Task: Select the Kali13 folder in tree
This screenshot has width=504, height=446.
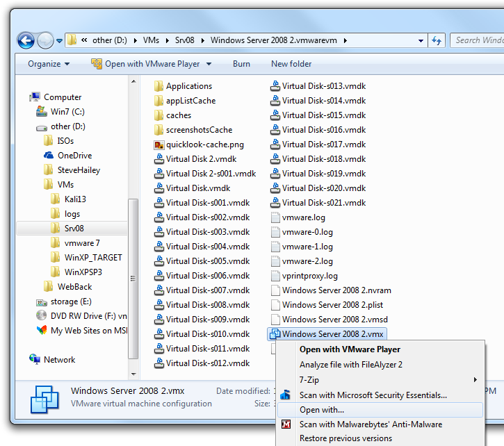Action: [56, 199]
